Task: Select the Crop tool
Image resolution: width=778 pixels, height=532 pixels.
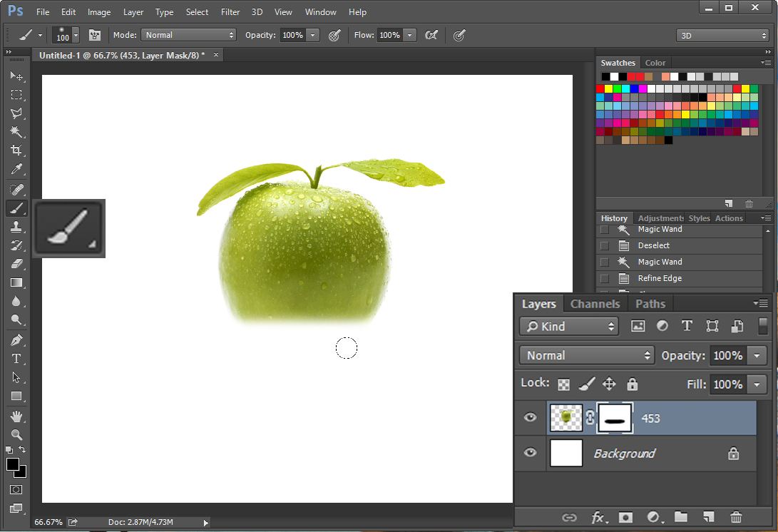Action: (x=16, y=150)
